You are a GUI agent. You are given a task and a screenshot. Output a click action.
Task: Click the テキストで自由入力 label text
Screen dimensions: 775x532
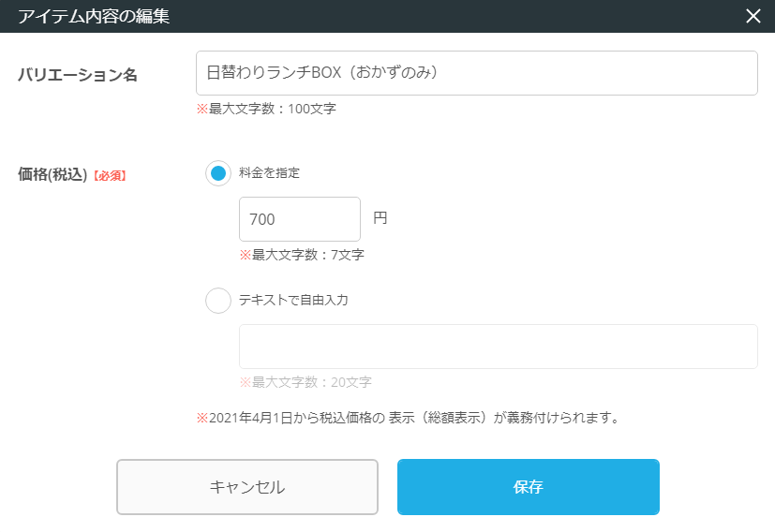pyautogui.click(x=293, y=301)
